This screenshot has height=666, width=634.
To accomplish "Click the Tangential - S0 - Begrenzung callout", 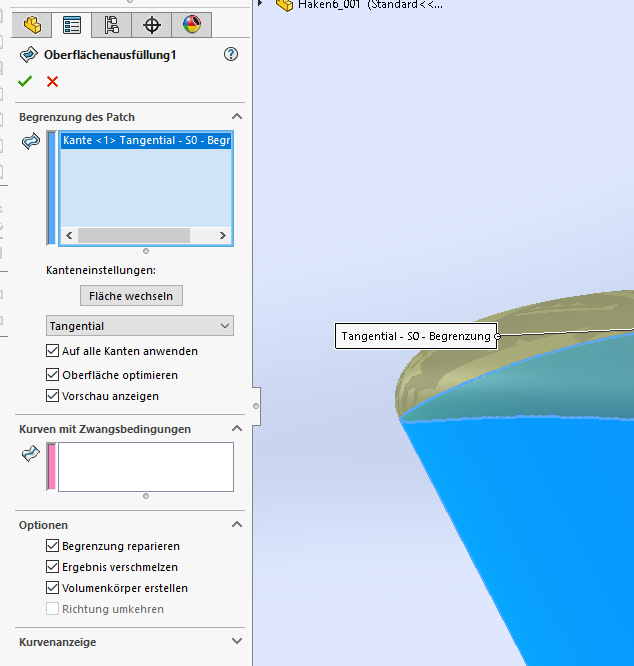I will click(416, 336).
